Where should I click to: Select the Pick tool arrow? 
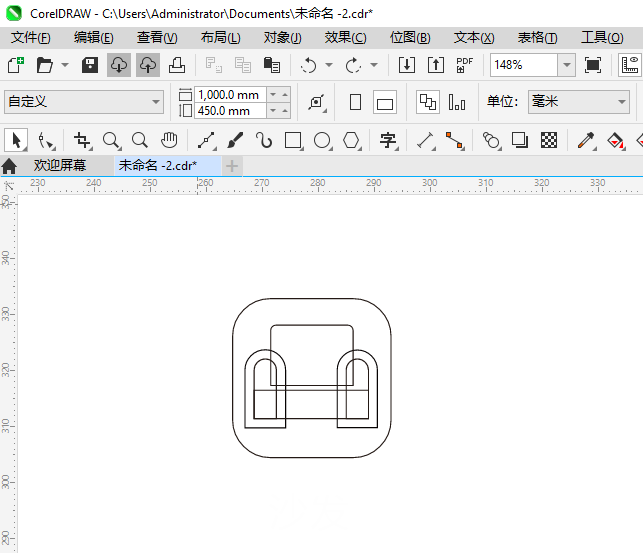pos(16,140)
